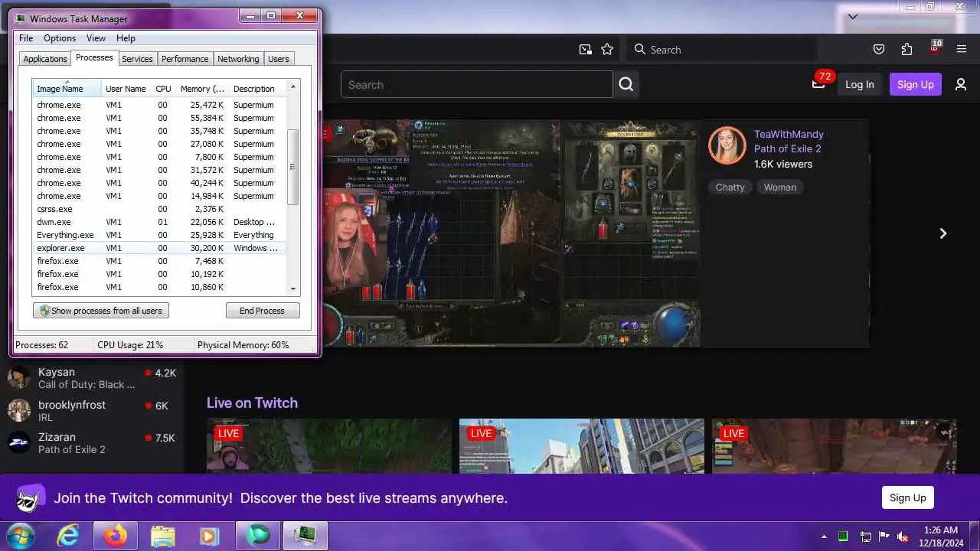Launch Internet Explorer from the taskbar
The image size is (980, 551).
coord(69,536)
